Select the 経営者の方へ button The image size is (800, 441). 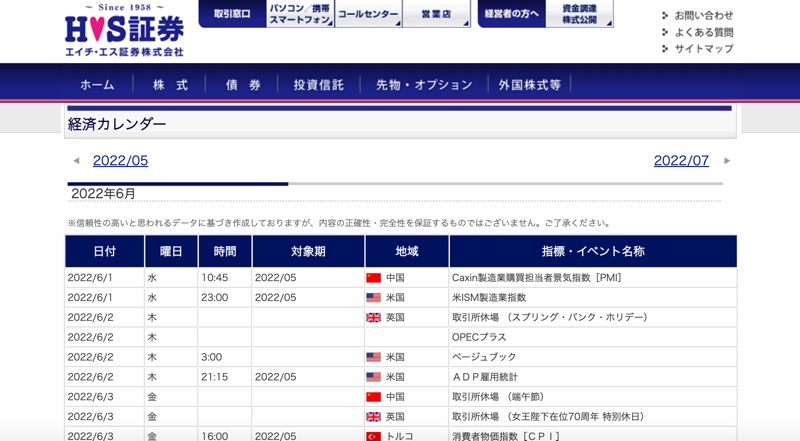click(x=512, y=14)
